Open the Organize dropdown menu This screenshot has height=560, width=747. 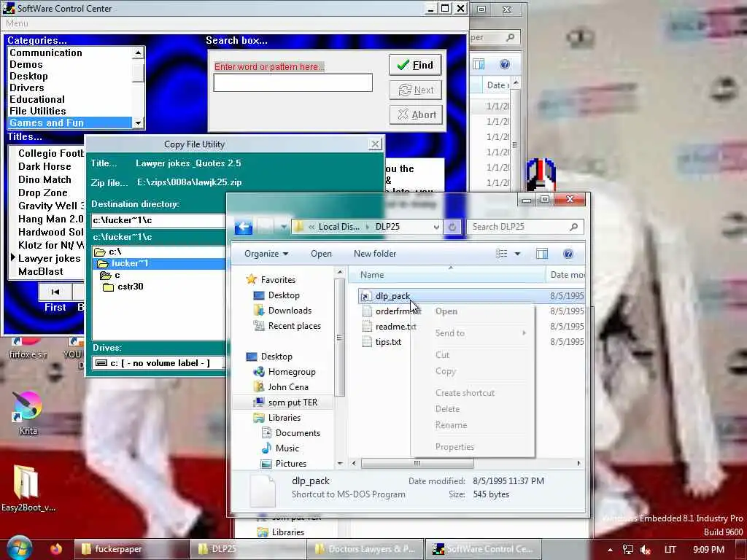pos(266,254)
